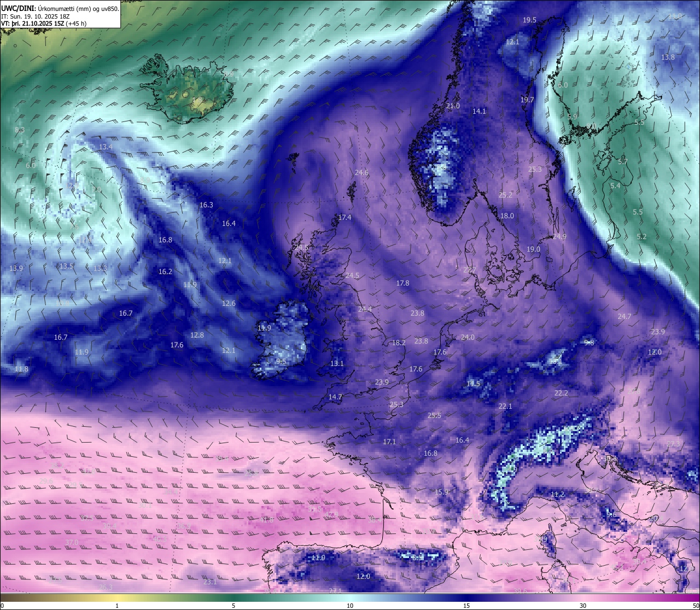The width and height of the screenshot is (700, 610).
Task: Click the 'UWC/DINI: Úrkomumætti (mm) og uv850.' title
Action: pos(60,8)
